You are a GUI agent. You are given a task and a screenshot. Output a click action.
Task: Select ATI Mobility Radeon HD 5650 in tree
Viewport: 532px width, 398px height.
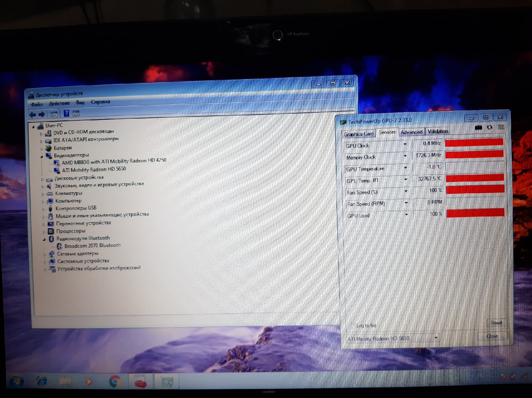tap(94, 170)
